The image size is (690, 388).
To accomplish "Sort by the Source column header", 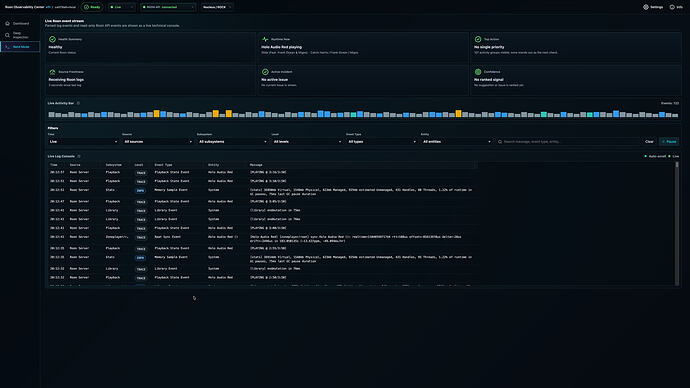I will click(75, 165).
